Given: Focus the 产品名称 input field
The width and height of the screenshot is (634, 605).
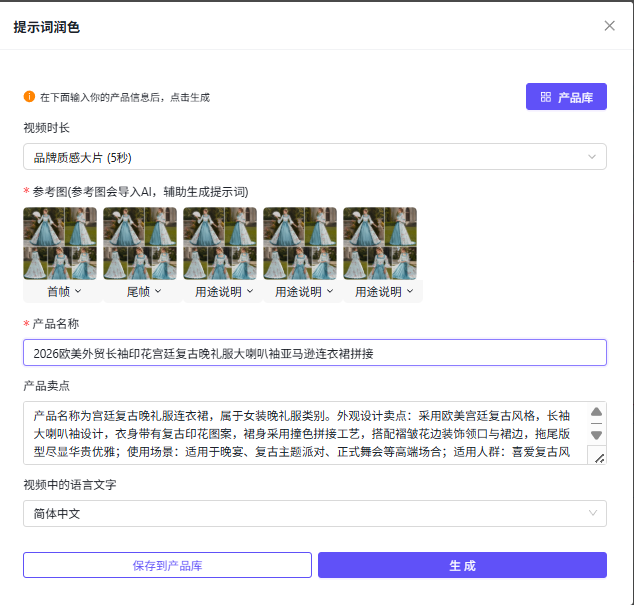Looking at the screenshot, I should click(x=315, y=353).
